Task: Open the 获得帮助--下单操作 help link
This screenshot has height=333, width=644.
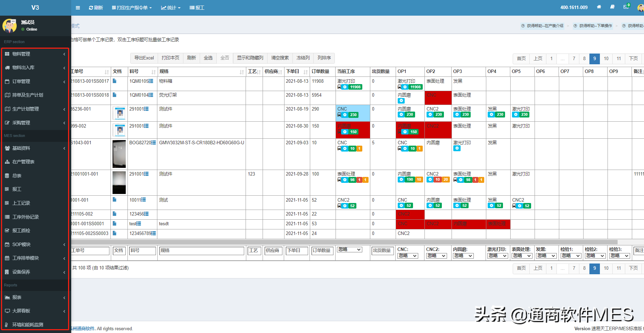Action: [x=593, y=26]
